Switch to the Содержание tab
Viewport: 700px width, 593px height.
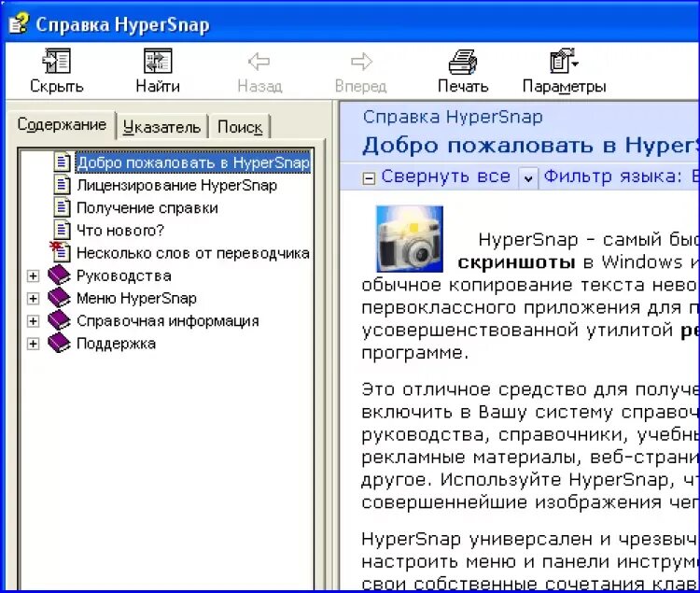62,124
